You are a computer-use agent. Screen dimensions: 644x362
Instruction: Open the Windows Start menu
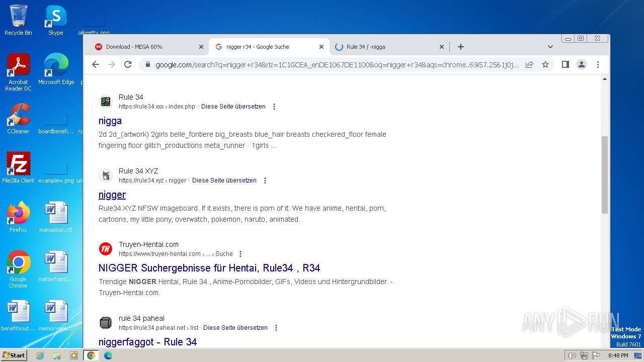[14, 355]
